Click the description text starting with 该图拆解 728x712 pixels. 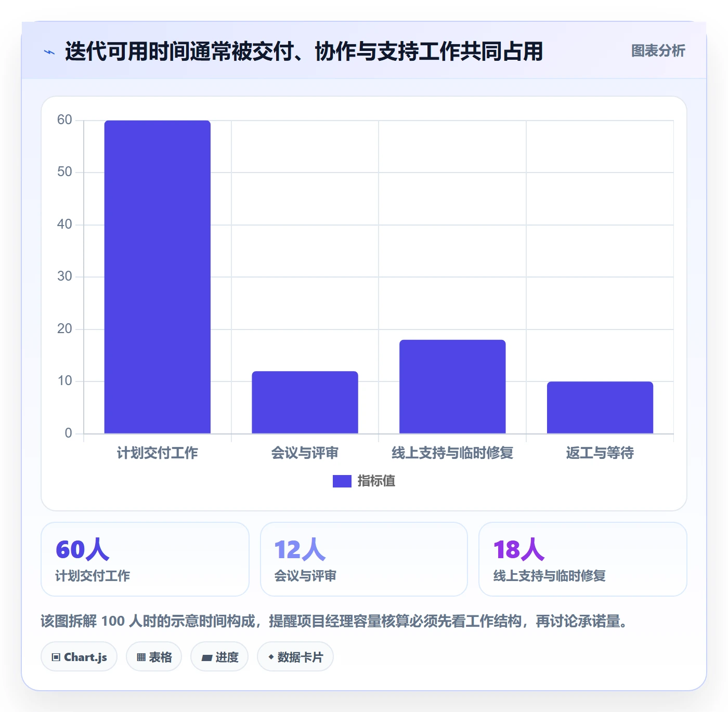click(x=336, y=621)
